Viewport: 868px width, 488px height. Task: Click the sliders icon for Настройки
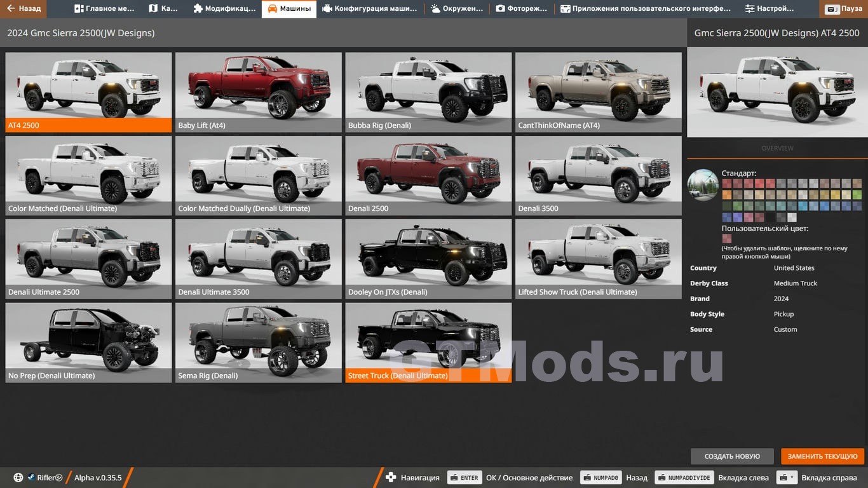point(750,9)
